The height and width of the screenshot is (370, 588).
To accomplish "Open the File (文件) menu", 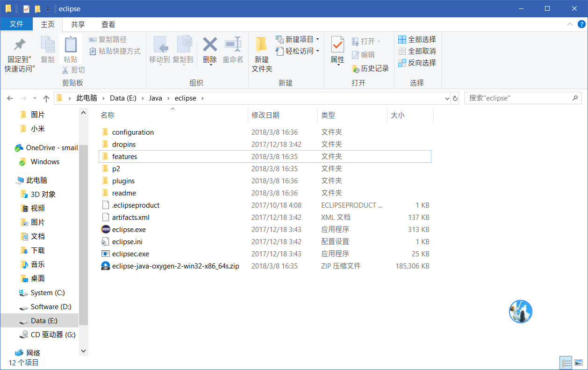I will pyautogui.click(x=16, y=24).
